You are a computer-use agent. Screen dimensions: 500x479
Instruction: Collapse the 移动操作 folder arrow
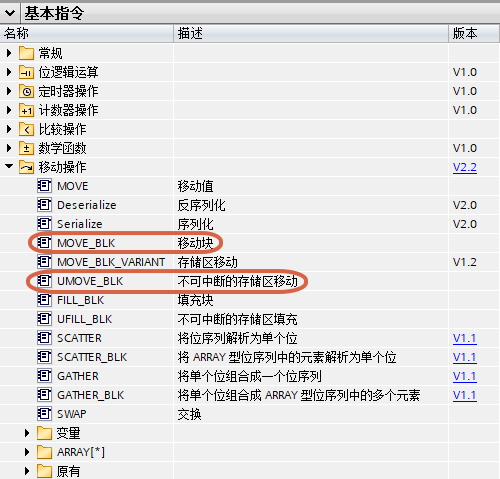[x=9, y=166]
